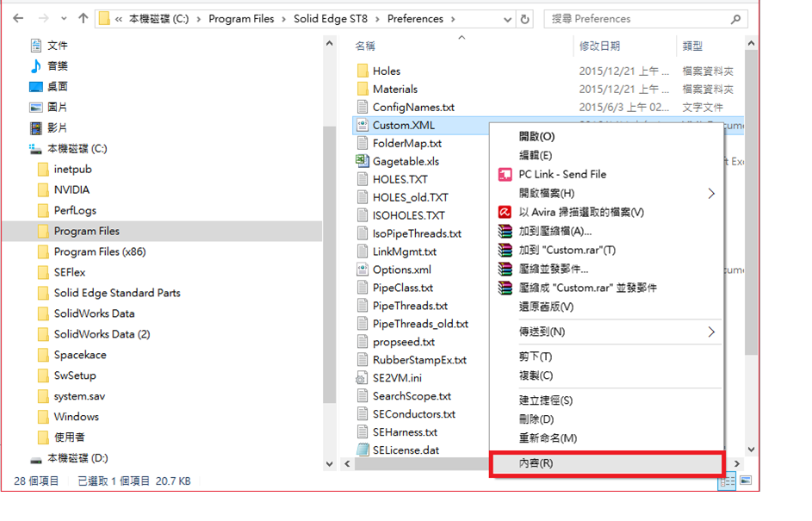Open the dropdown after Preferences in the path
Viewport: 812px width, 521px height.
[453, 19]
